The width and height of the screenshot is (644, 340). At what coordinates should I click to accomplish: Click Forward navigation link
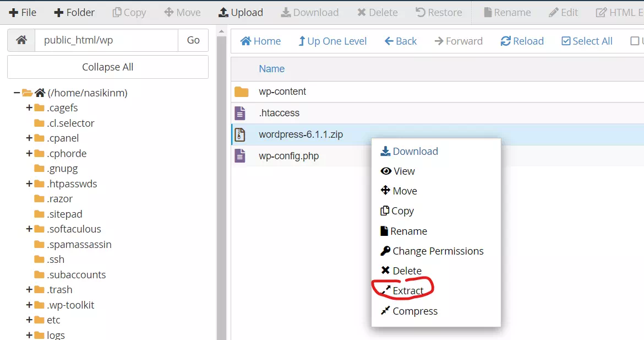[x=459, y=41]
